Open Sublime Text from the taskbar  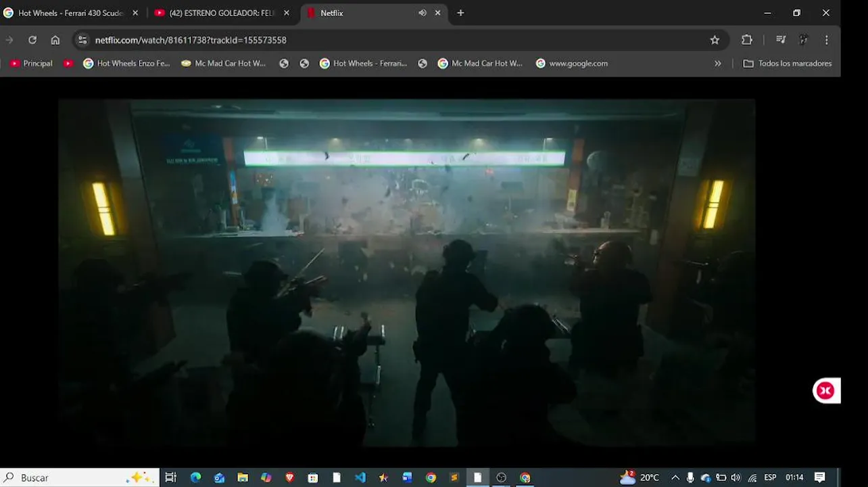(454, 478)
